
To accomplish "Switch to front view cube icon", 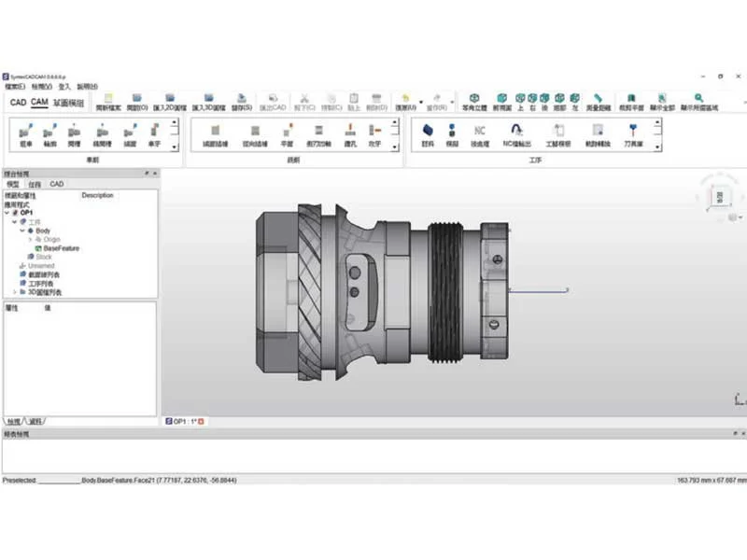I will (x=502, y=98).
